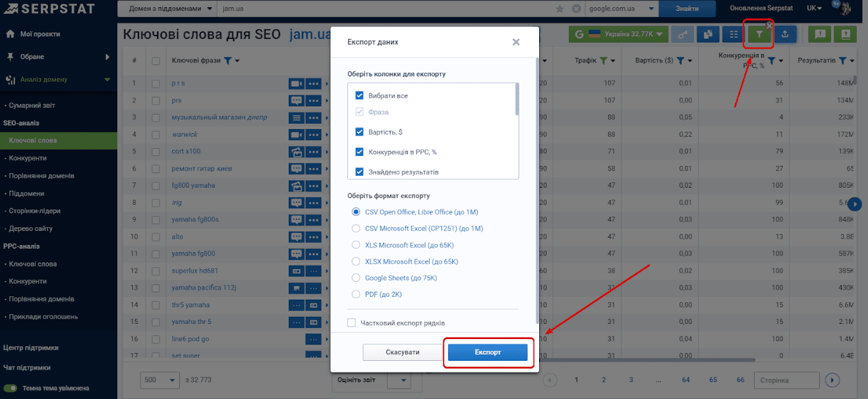Open sort dropdown arrow on Трафік column

(614, 61)
